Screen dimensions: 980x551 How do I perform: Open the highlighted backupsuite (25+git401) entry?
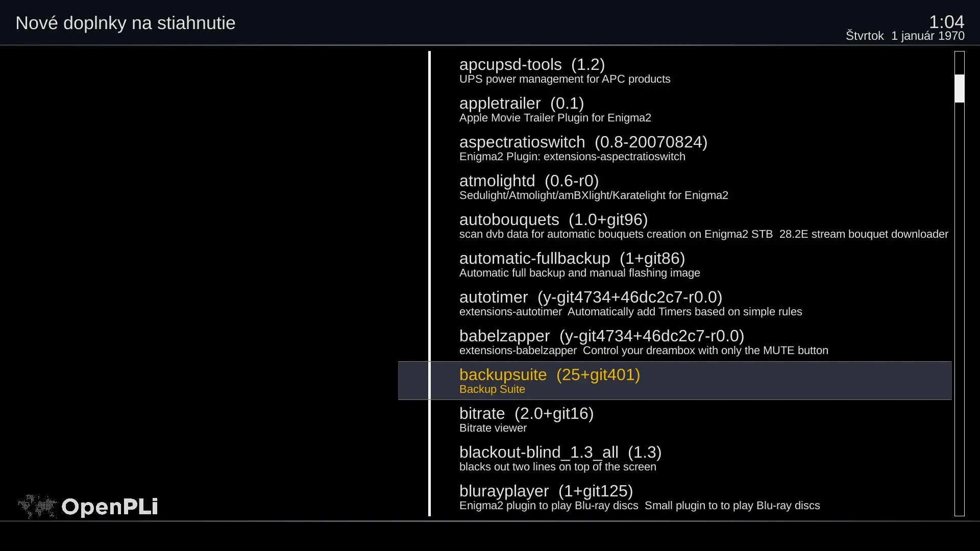[675, 381]
